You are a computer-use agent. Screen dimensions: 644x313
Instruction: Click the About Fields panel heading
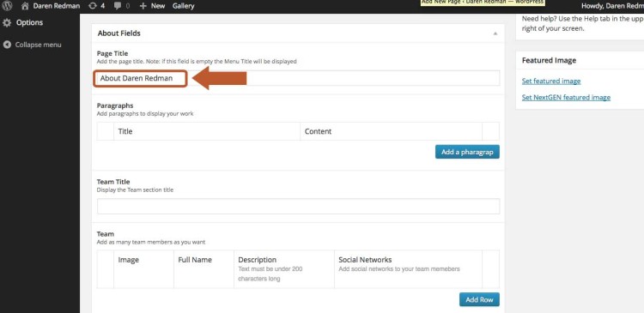(x=119, y=33)
